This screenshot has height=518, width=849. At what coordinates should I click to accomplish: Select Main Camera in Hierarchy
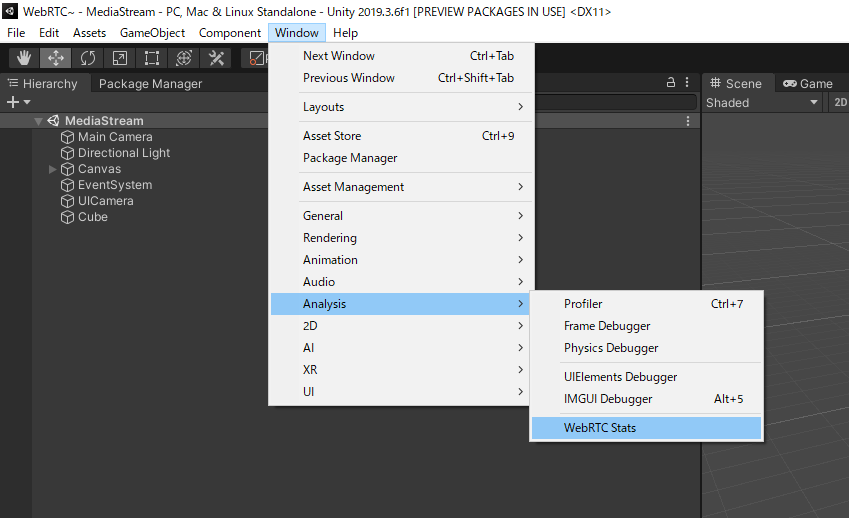coord(115,137)
